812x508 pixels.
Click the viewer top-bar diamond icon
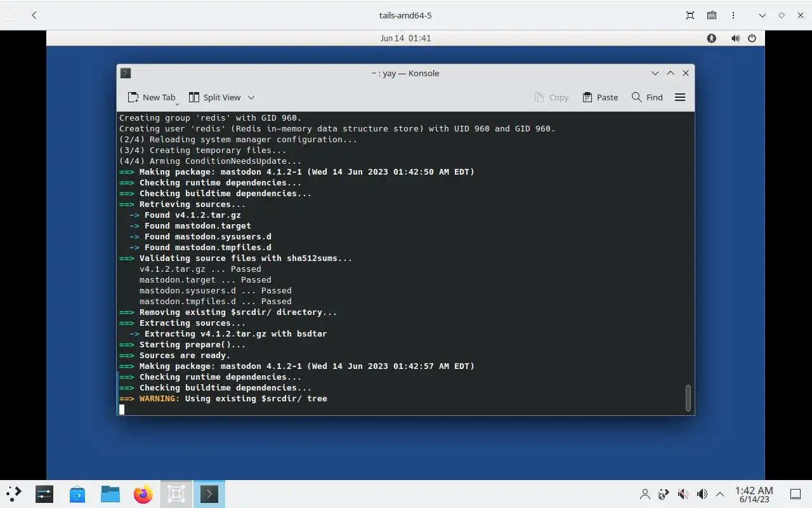tap(782, 15)
